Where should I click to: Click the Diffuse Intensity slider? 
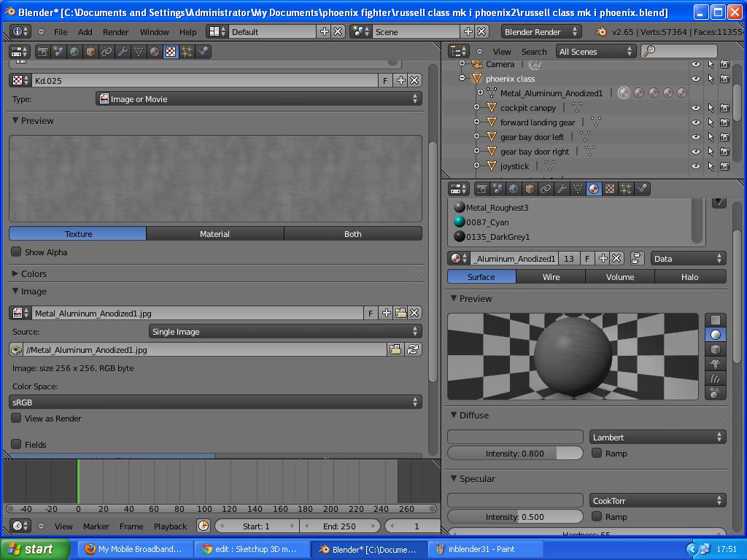click(x=514, y=453)
